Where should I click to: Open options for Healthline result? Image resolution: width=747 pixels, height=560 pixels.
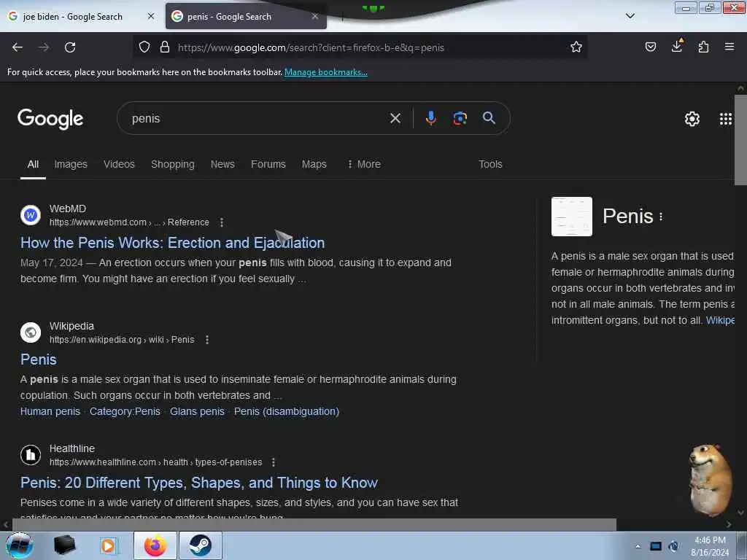(x=273, y=462)
